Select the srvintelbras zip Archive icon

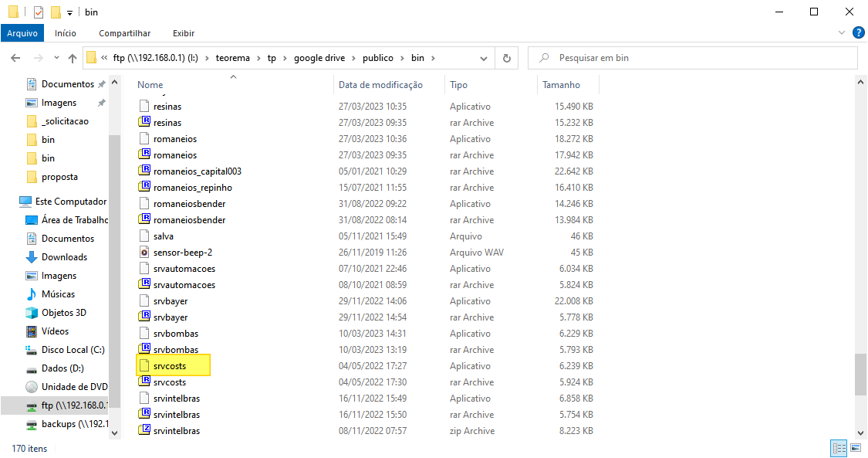tap(144, 430)
